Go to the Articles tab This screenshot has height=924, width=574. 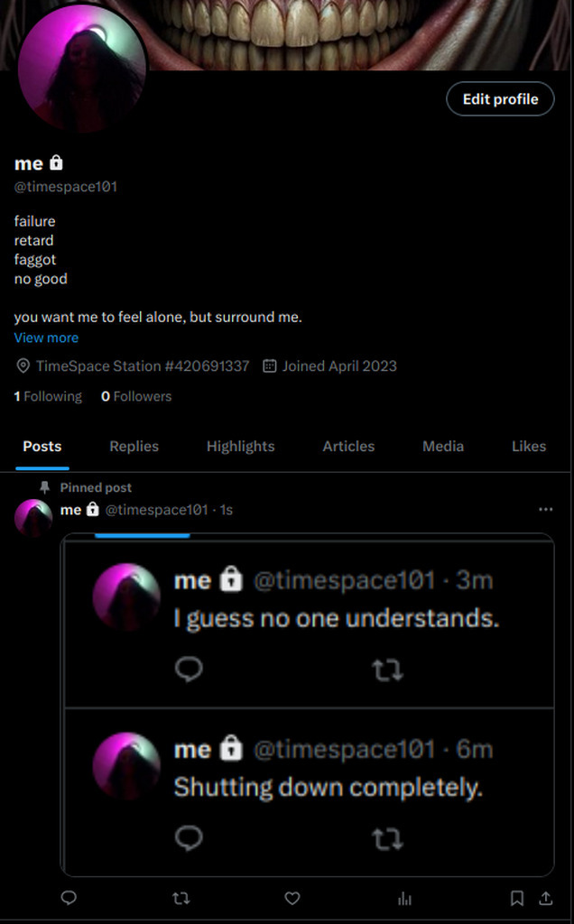click(x=348, y=447)
